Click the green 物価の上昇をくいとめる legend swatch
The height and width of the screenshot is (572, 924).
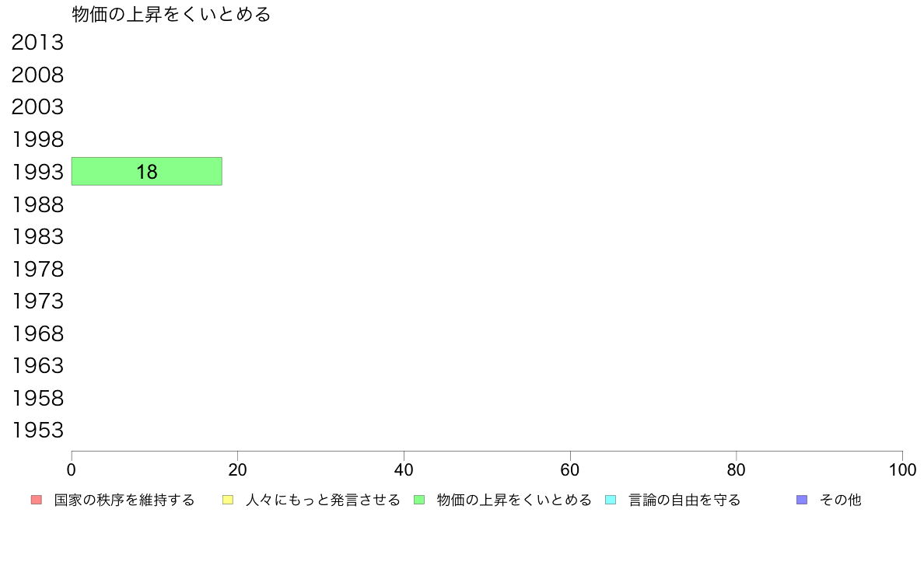pyautogui.click(x=419, y=500)
